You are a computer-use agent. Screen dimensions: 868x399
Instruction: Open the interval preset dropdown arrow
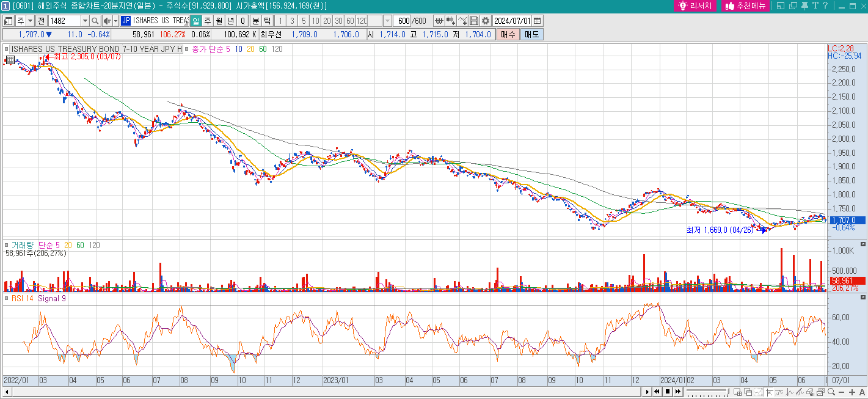coord(387,21)
